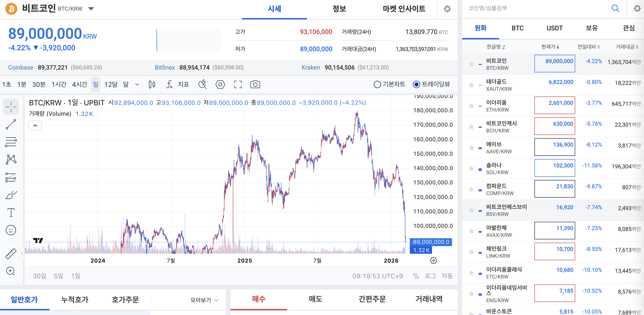Select the 1분 chart interval

(x=22, y=84)
